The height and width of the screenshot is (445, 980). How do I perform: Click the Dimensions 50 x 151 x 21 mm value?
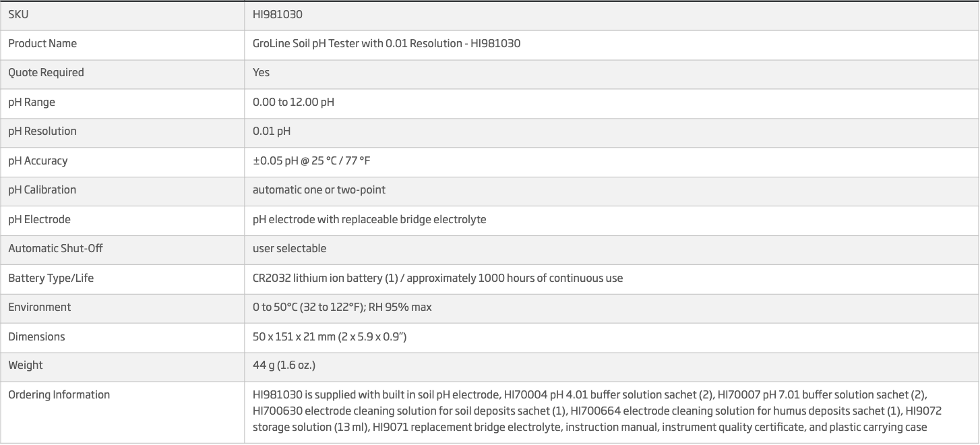(x=330, y=336)
